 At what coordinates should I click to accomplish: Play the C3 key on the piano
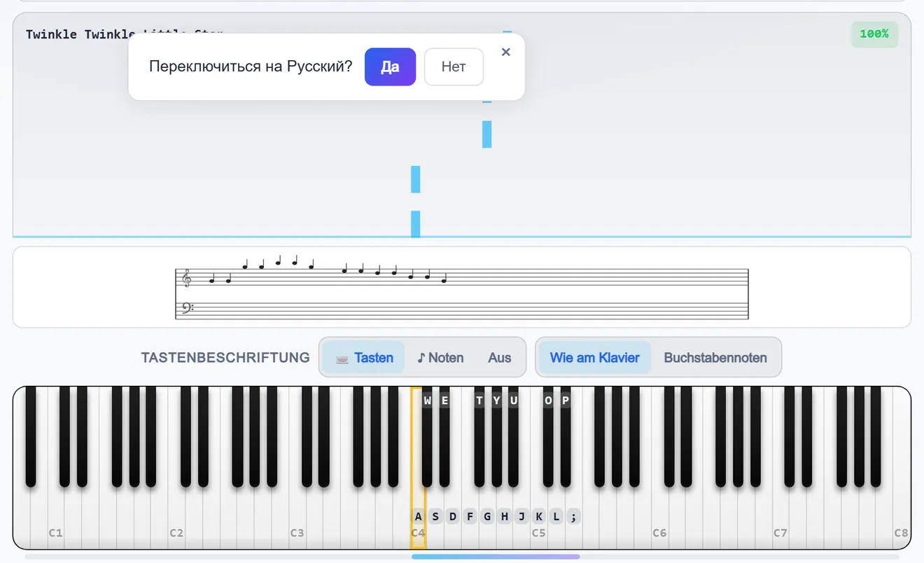297,518
